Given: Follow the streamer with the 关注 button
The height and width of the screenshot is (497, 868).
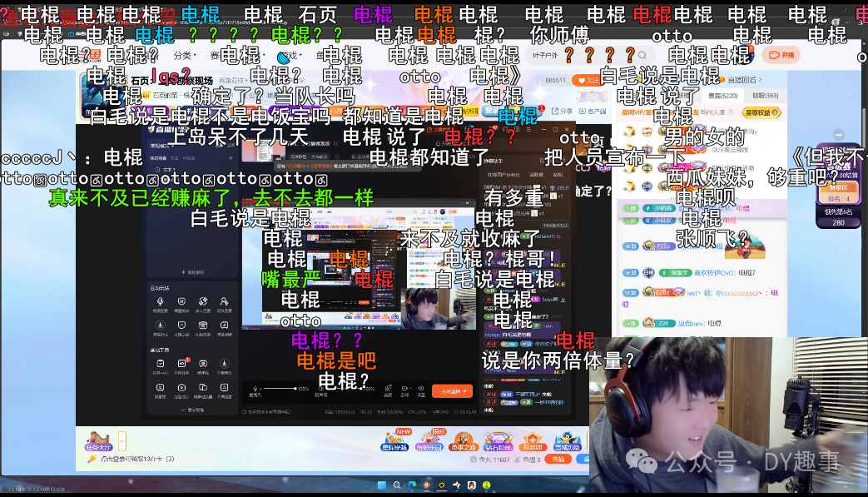Looking at the screenshot, I should (x=588, y=80).
